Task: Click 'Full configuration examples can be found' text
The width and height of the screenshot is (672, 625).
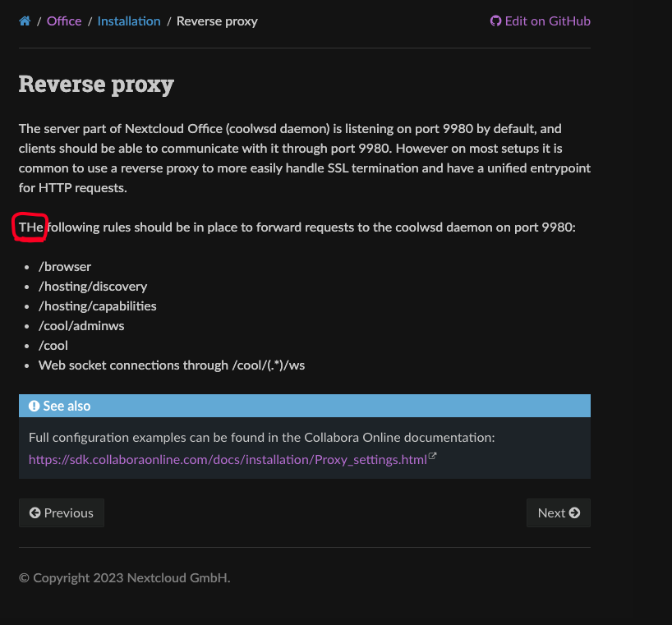Action: point(261,438)
